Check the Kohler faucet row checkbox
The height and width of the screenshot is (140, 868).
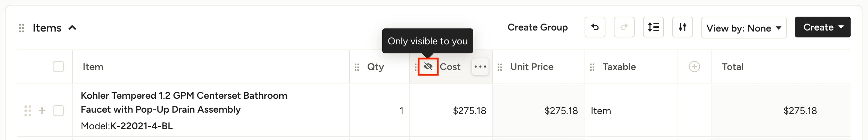(x=58, y=111)
